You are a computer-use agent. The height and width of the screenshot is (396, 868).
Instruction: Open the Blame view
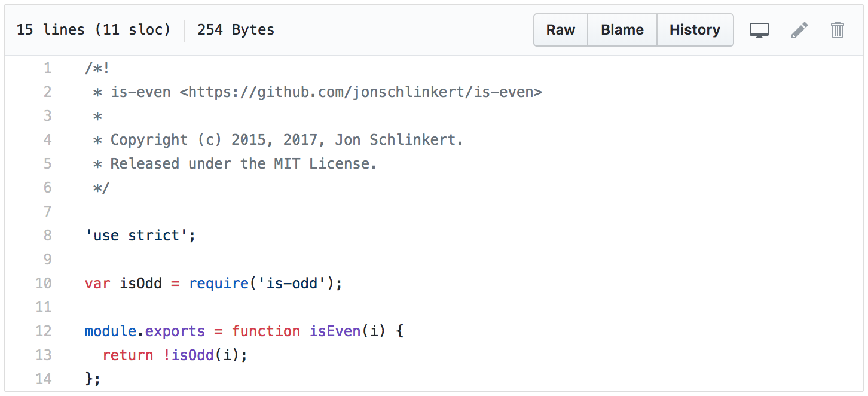622,30
